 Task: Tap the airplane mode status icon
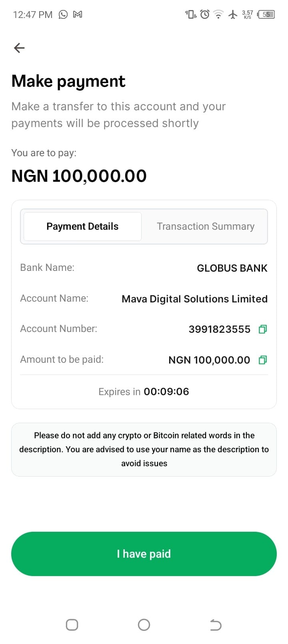pyautogui.click(x=233, y=14)
